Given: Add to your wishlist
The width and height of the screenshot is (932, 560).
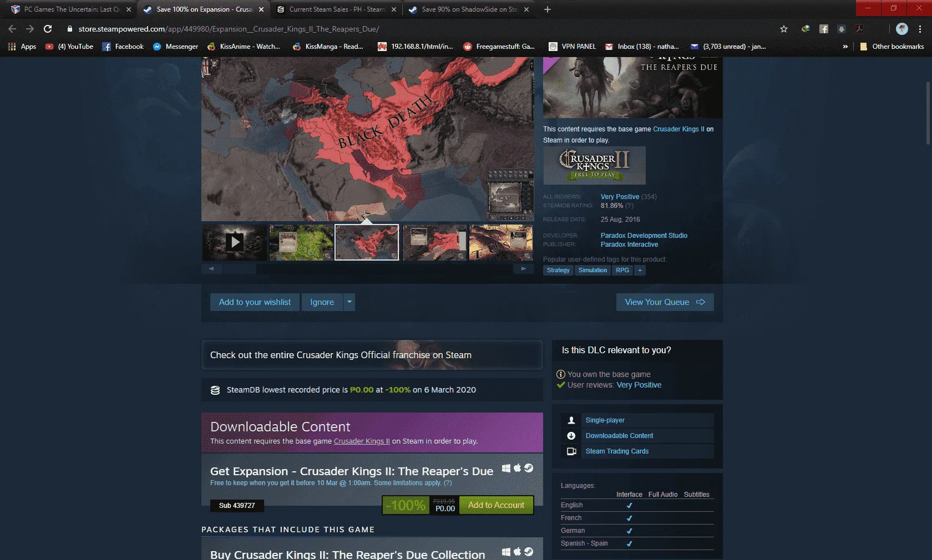Looking at the screenshot, I should 255,302.
